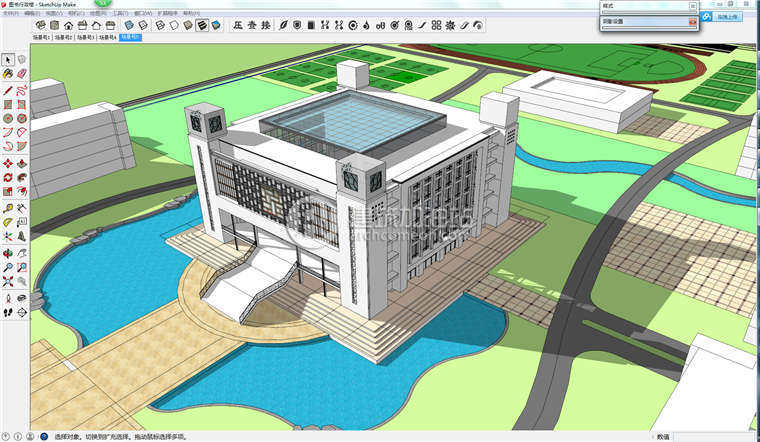760x442 pixels.
Task: Activate the Walk footprints tool
Action: 8,313
